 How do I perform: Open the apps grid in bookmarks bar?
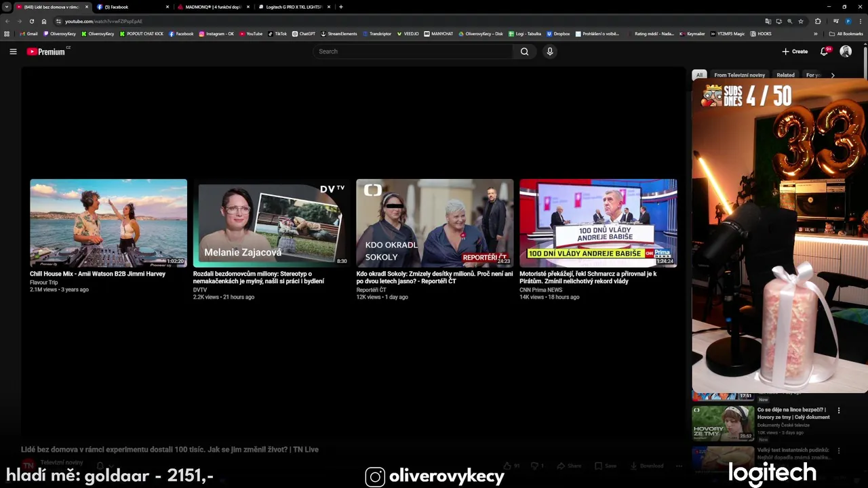[x=7, y=33]
